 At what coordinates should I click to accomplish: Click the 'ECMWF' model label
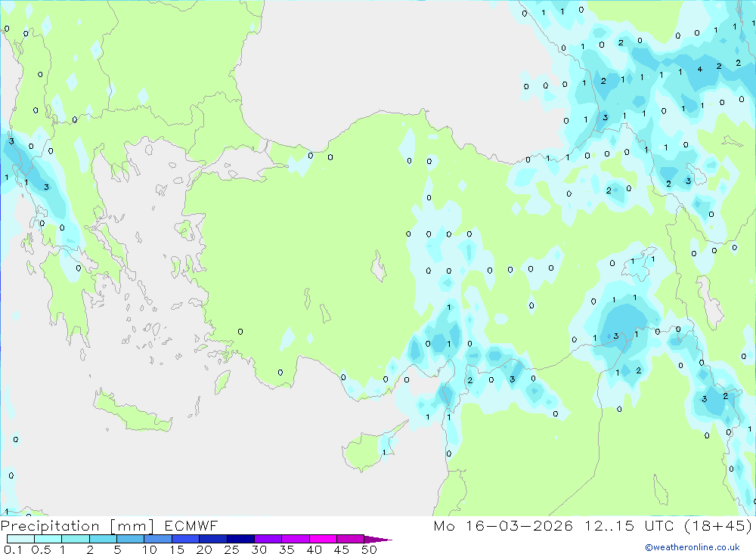(191, 525)
